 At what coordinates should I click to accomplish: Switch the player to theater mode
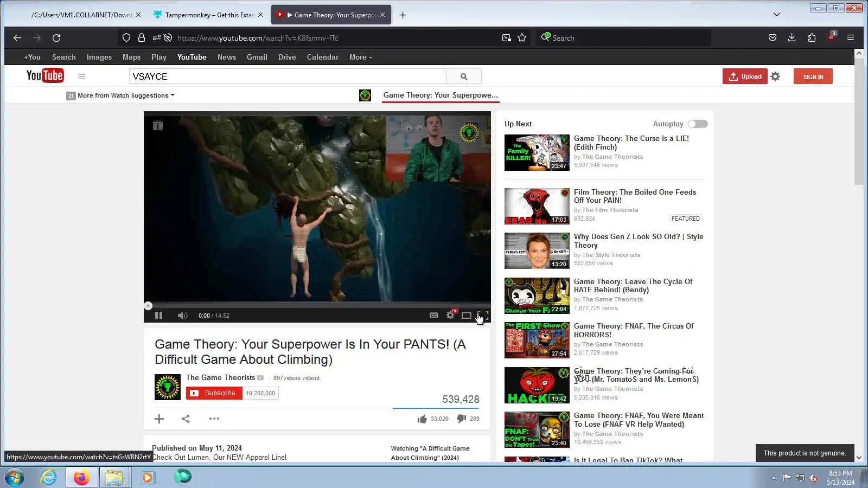click(x=467, y=316)
